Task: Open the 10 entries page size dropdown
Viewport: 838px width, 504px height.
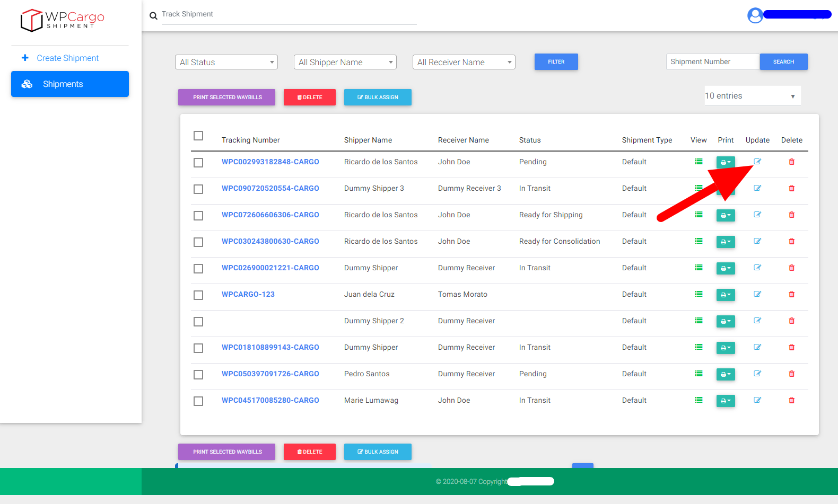Action: tap(752, 96)
